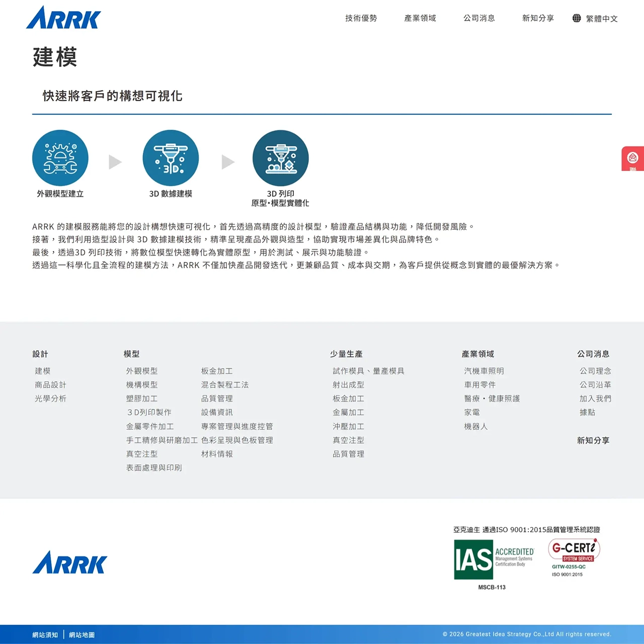The image size is (644, 644).
Task: Open 色彩呈現與色板管理 link
Action: 237,440
